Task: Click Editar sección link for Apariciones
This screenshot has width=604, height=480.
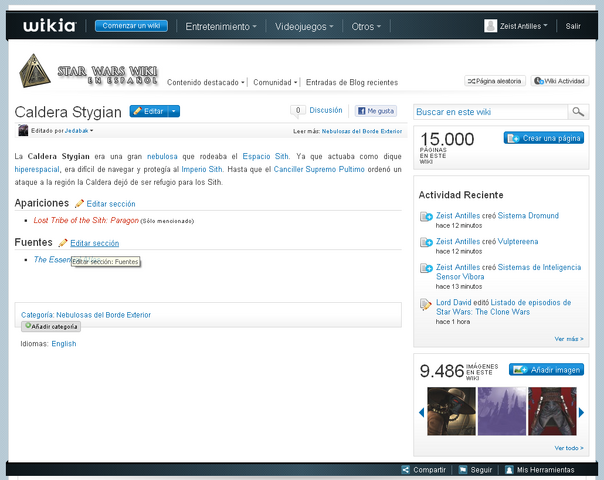Action: coord(111,204)
